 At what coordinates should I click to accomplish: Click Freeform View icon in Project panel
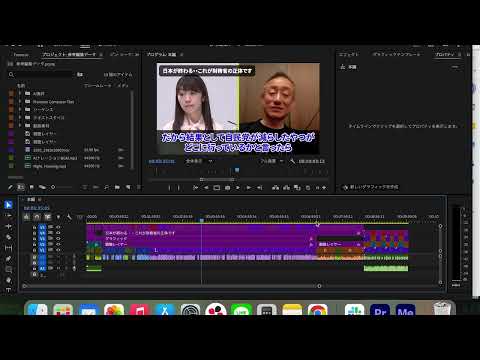click(42, 187)
